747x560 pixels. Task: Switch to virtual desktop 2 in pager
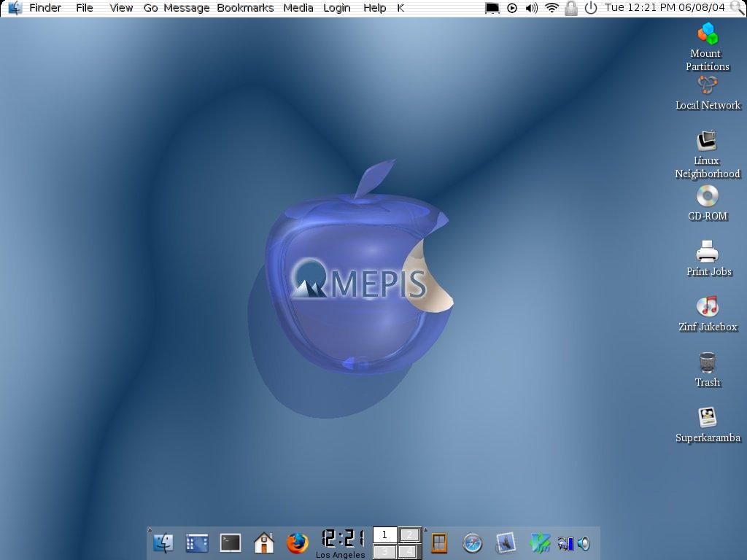pos(409,534)
